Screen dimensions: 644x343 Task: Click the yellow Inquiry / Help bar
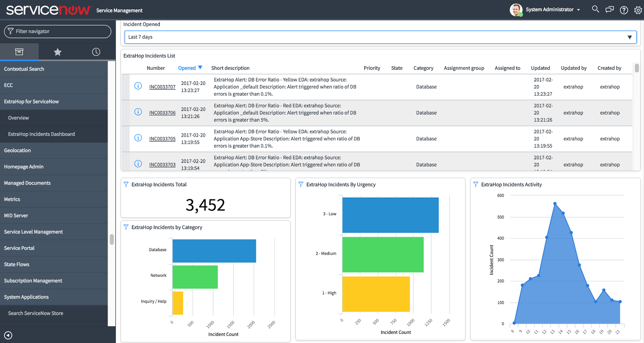click(178, 303)
